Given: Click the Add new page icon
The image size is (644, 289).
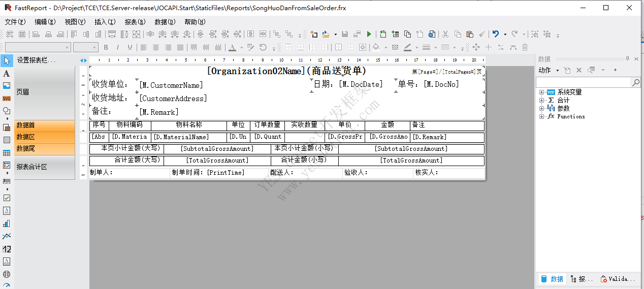Looking at the screenshot, I should (x=383, y=34).
